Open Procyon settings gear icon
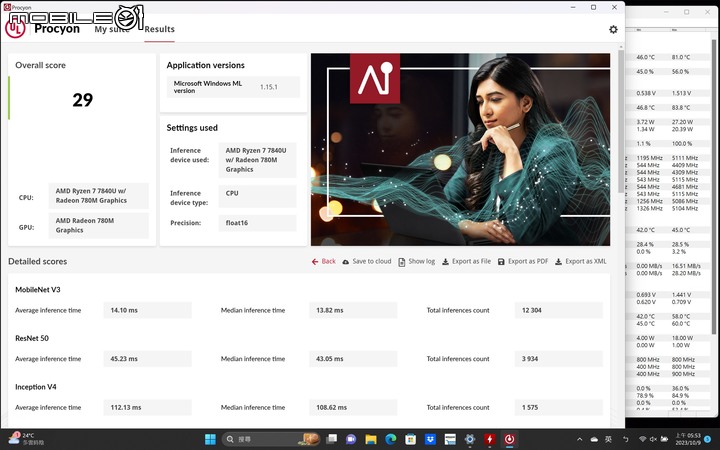The image size is (720, 450). 613,29
